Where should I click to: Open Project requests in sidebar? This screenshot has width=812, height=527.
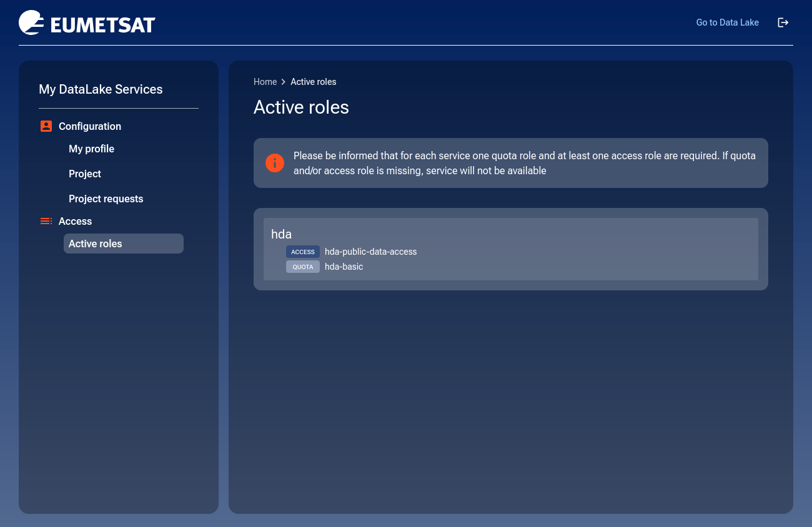[106, 199]
